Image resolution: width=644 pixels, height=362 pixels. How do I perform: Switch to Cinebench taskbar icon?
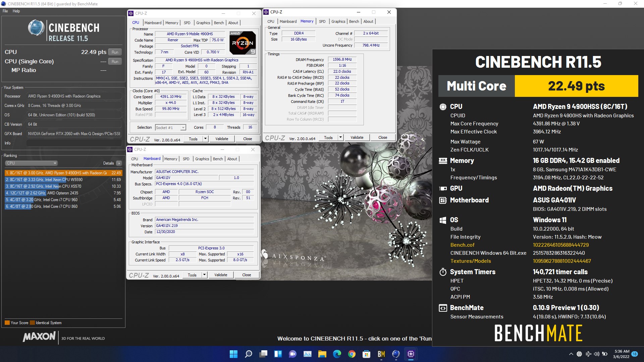pos(396,354)
